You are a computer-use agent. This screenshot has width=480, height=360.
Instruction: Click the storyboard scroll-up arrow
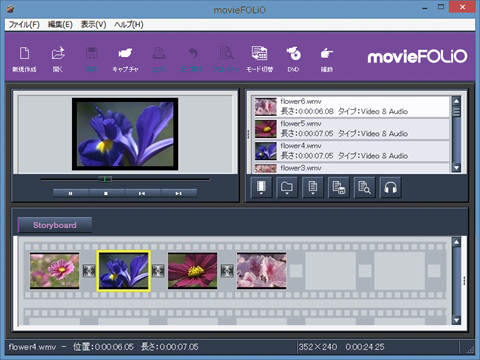[456, 242]
